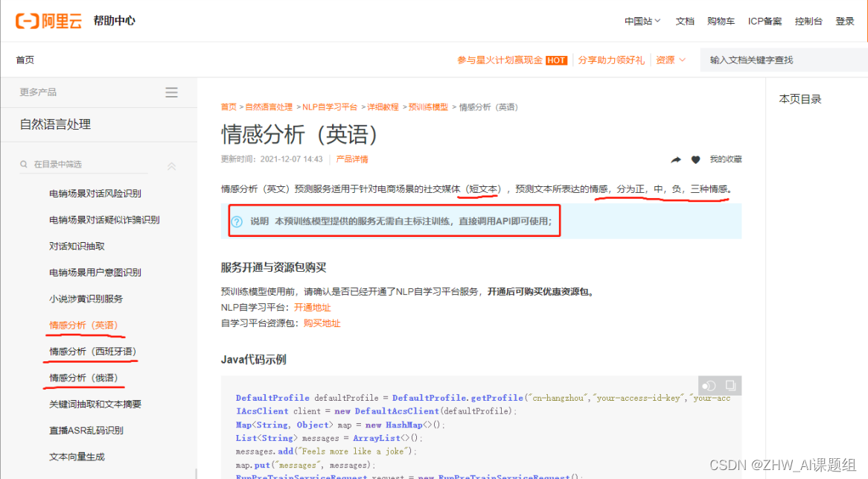
Task: Select 情感分析（英语） in sidebar
Action: [83, 325]
